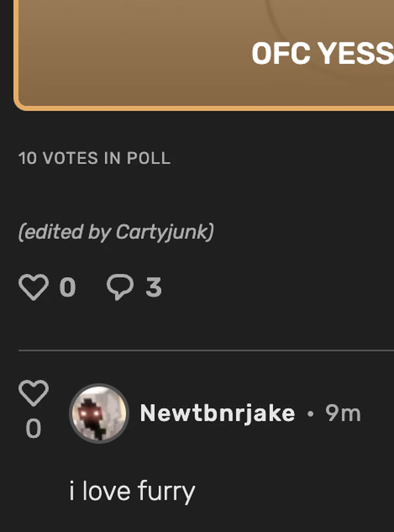Select the comment text "i love furry"
394x532 pixels.
[132, 491]
